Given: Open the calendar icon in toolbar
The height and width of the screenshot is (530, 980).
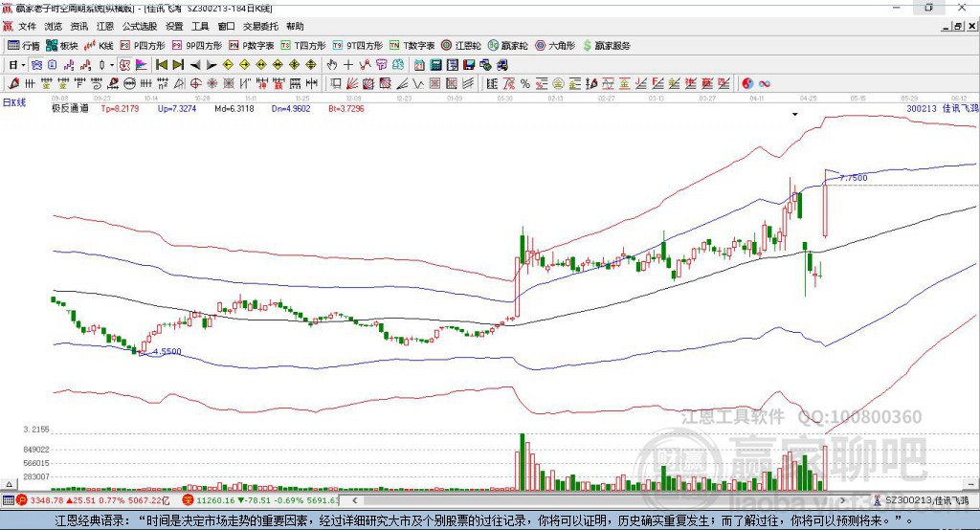Looking at the screenshot, I should pyautogui.click(x=419, y=65).
